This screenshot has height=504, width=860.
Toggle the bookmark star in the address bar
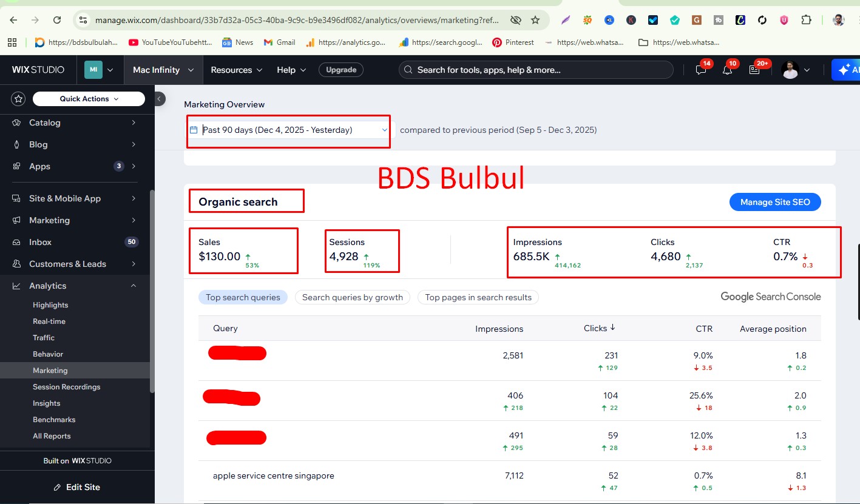pos(535,19)
